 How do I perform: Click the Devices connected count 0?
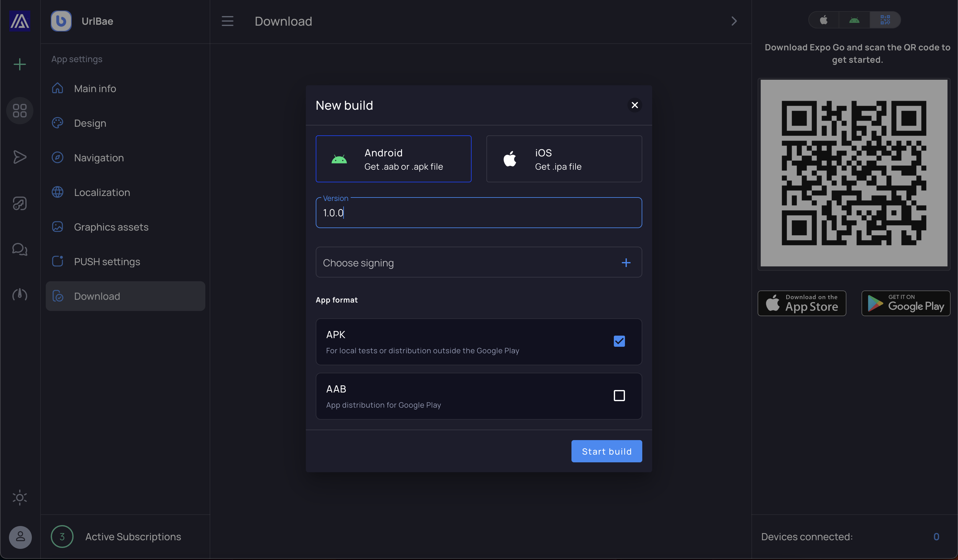[x=936, y=537]
